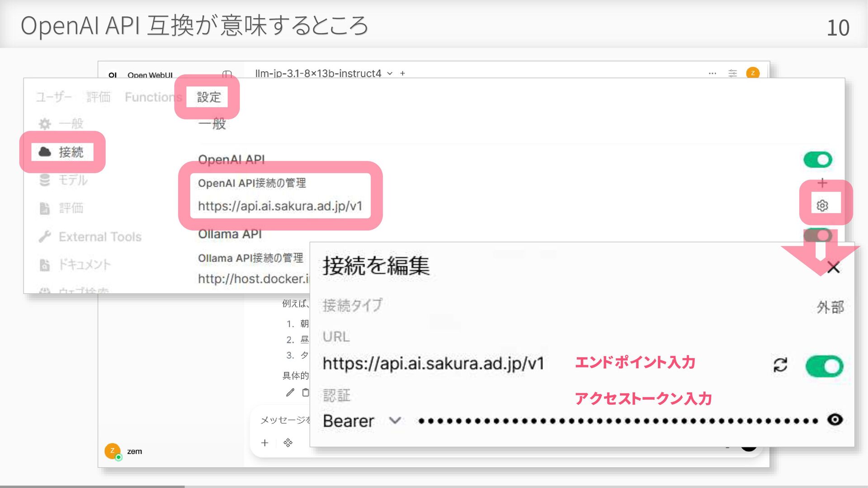Screen dimensions: 868x488
Task: Click the edit pencil icon under the message
Action: [x=290, y=392]
